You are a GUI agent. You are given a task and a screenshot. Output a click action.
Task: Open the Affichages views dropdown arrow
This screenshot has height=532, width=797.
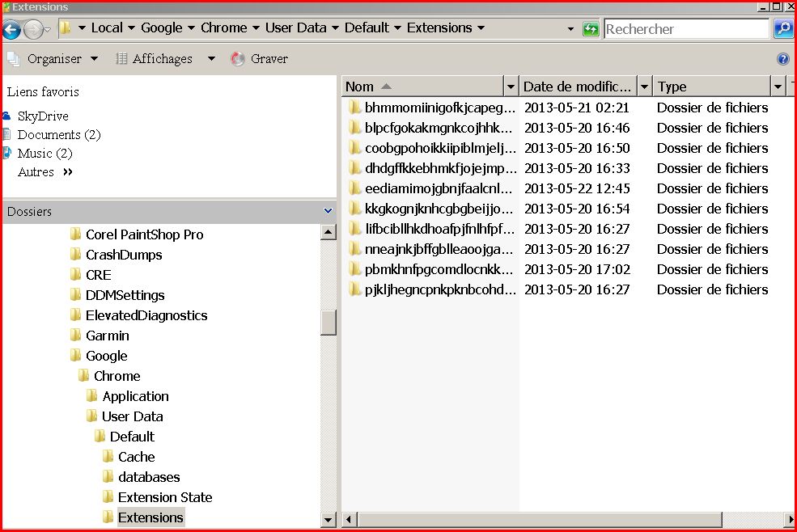[211, 59]
